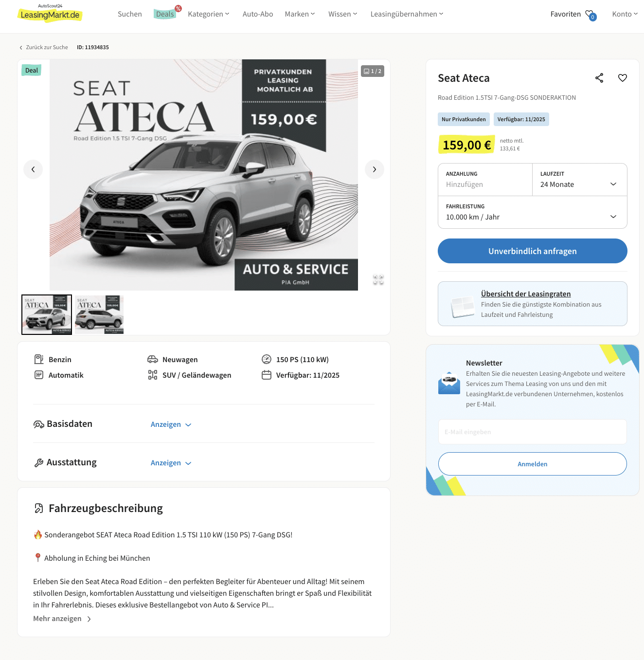Click the share icon next to Seat Ateca

(599, 78)
